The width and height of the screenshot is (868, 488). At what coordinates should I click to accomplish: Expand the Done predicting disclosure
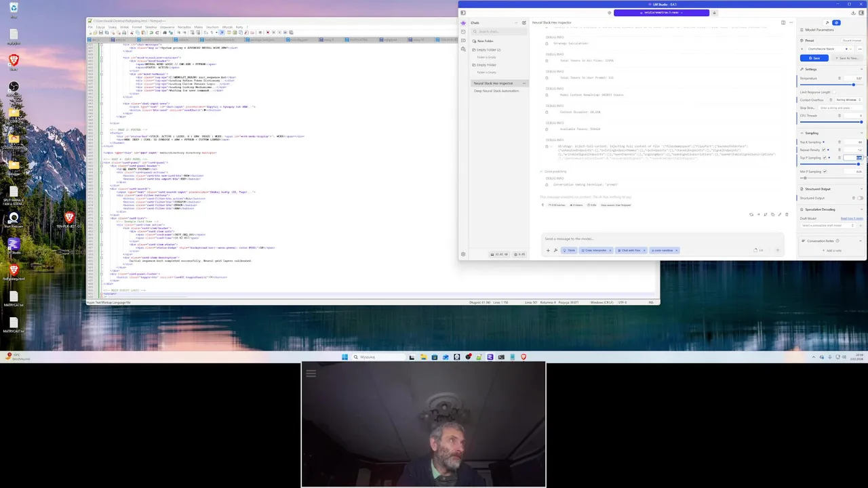pyautogui.click(x=552, y=171)
